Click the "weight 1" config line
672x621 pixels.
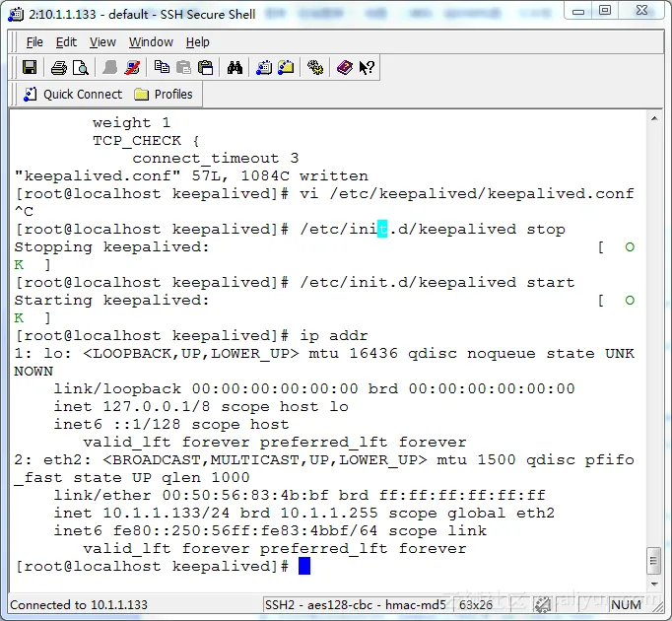132,123
